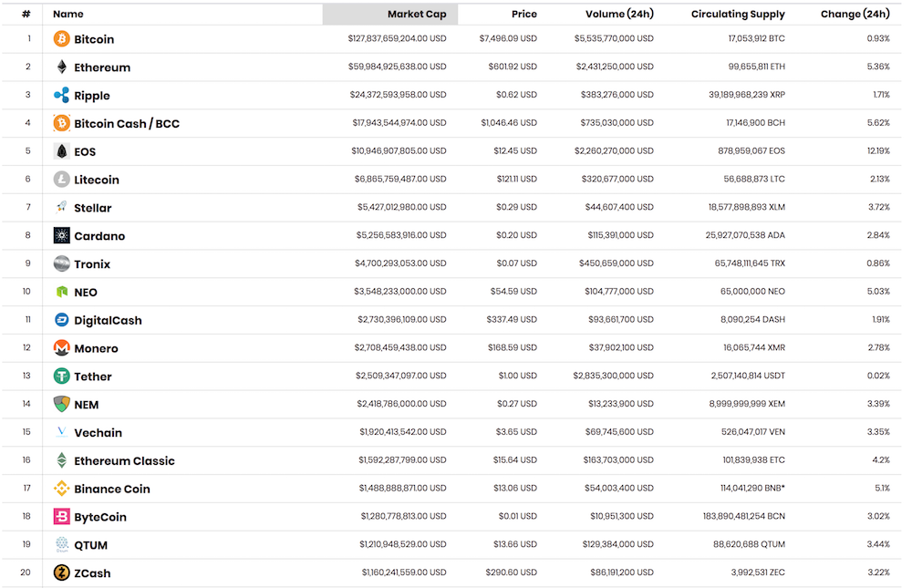912x588 pixels.
Task: Click the Bitcoin Cash / BCC logo icon
Action: click(x=62, y=123)
